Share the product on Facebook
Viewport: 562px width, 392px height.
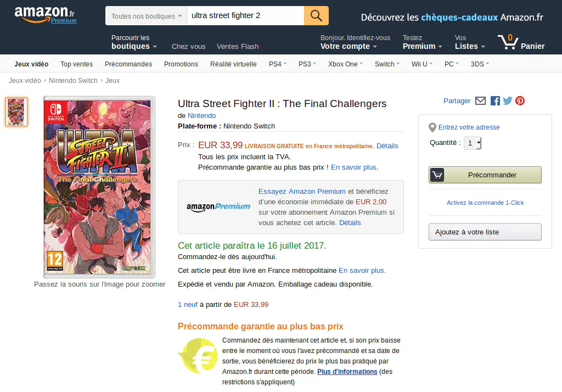[495, 100]
